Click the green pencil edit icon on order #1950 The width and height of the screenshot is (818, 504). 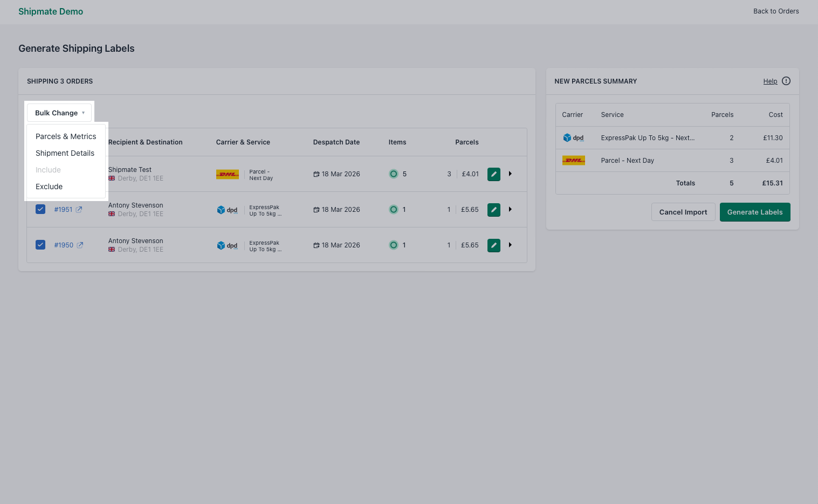click(x=493, y=245)
